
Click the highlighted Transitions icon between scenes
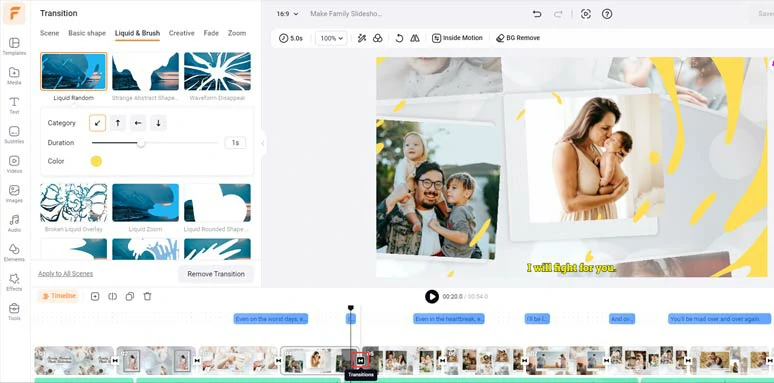[360, 361]
